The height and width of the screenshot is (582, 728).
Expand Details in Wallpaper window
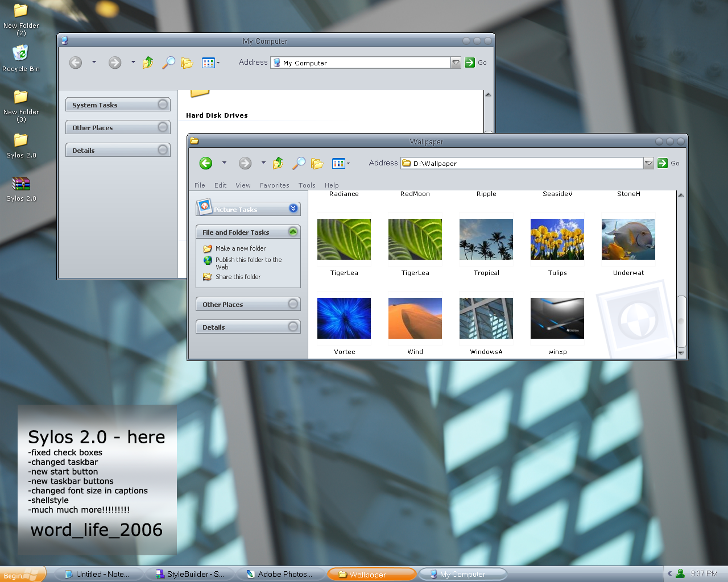pyautogui.click(x=293, y=327)
